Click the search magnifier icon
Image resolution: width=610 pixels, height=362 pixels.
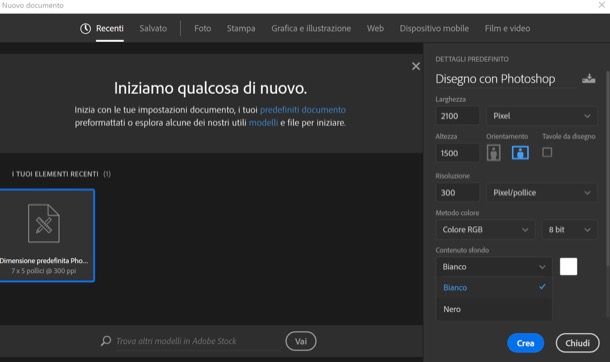tap(105, 341)
